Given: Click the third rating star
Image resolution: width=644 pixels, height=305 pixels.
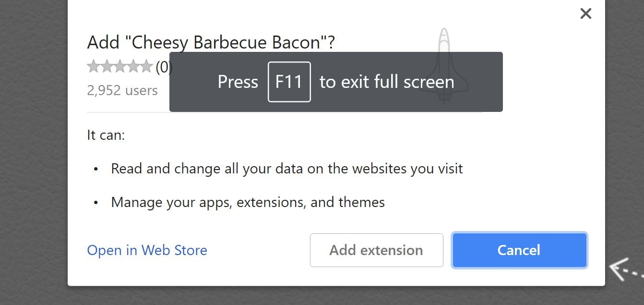Looking at the screenshot, I should tap(120, 67).
